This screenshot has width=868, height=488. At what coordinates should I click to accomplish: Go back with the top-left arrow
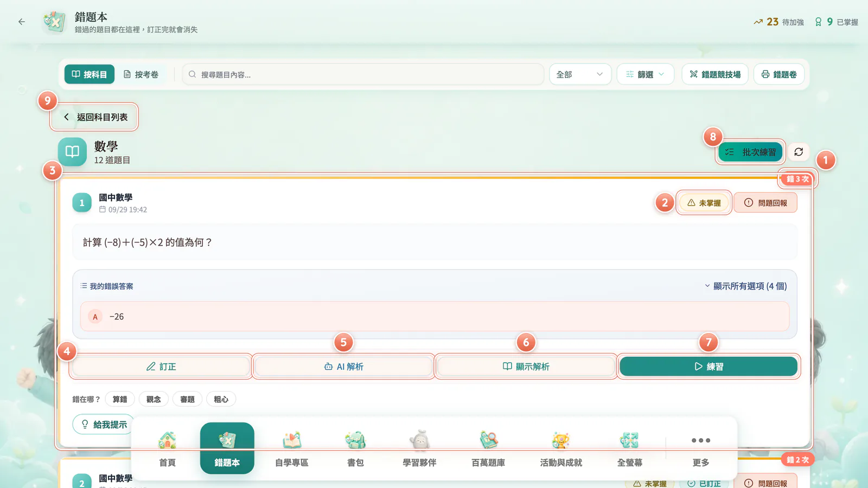(22, 22)
